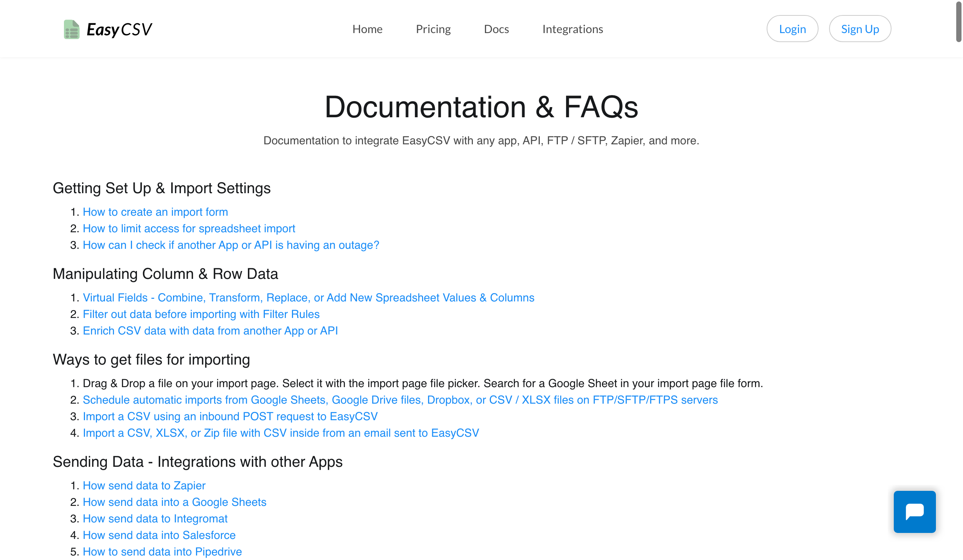This screenshot has height=560, width=963.
Task: Open the Schedule automatic imports link
Action: coord(400,400)
